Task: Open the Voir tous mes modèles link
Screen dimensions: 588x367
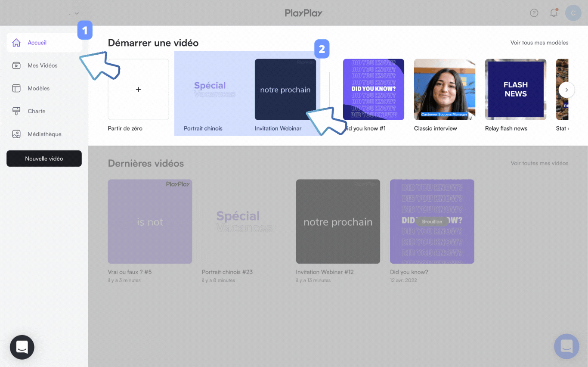Action: click(539, 43)
